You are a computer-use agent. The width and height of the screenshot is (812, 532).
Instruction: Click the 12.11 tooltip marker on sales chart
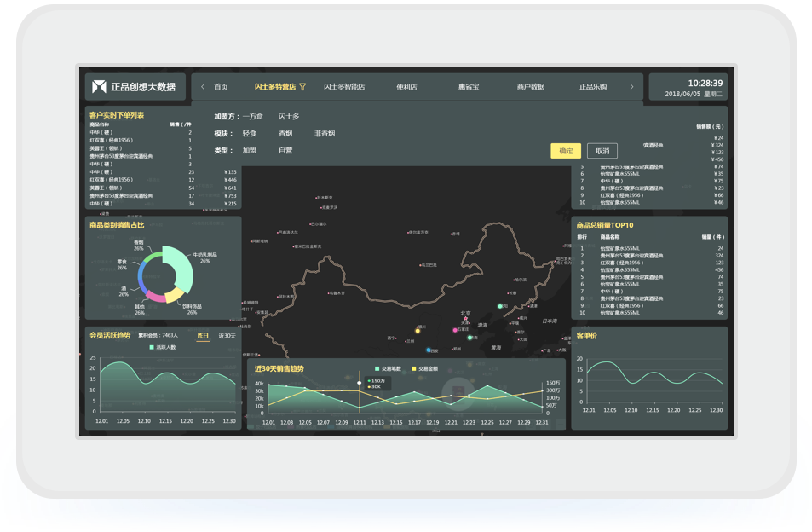point(360,383)
